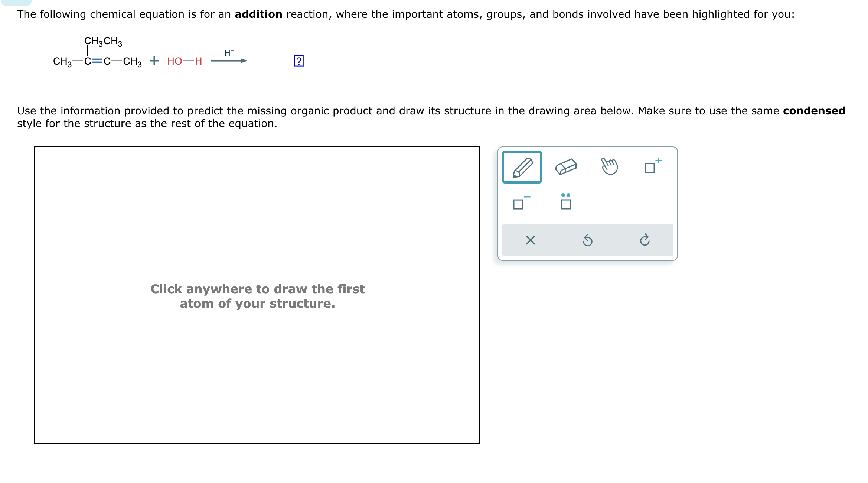
Task: Click the C=C double bond in reactant
Action: (97, 61)
